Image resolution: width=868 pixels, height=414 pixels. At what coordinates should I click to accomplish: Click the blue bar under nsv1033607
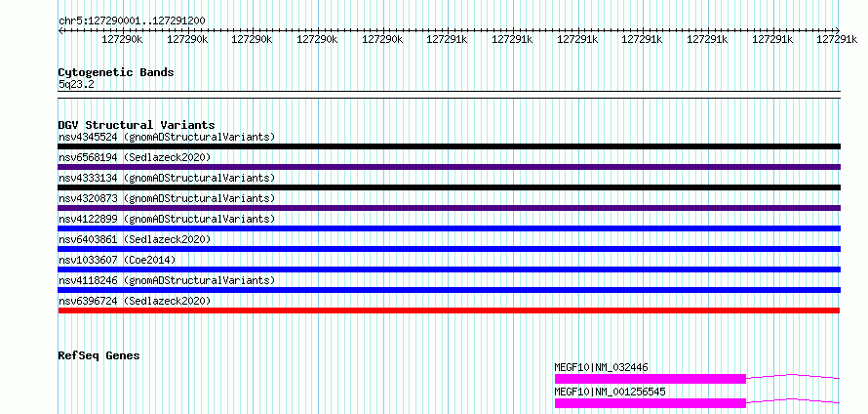click(450, 269)
